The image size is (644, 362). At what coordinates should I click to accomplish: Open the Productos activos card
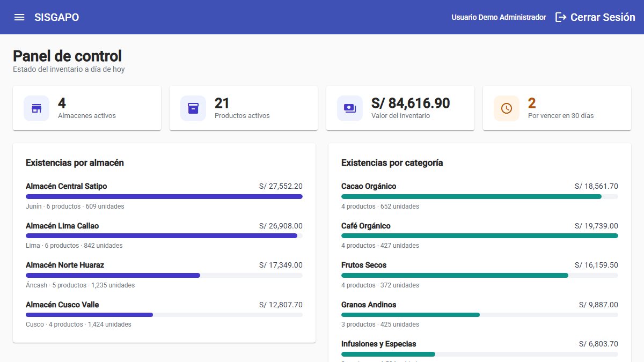click(x=244, y=108)
